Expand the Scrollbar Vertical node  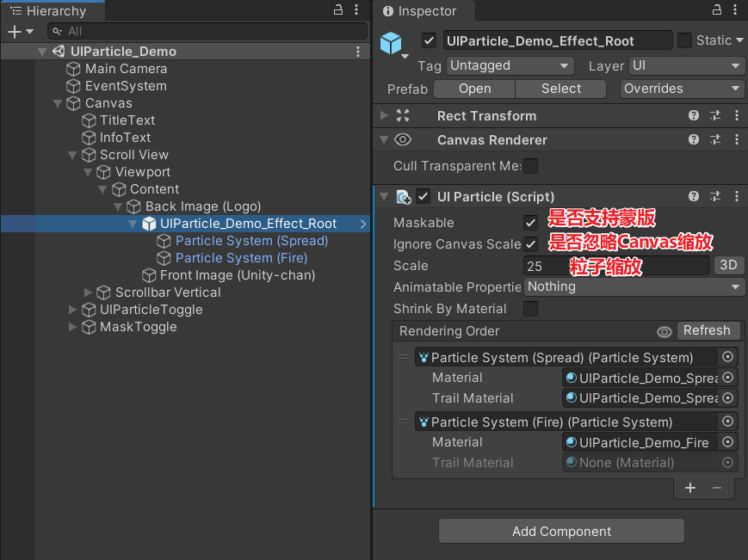(x=87, y=292)
